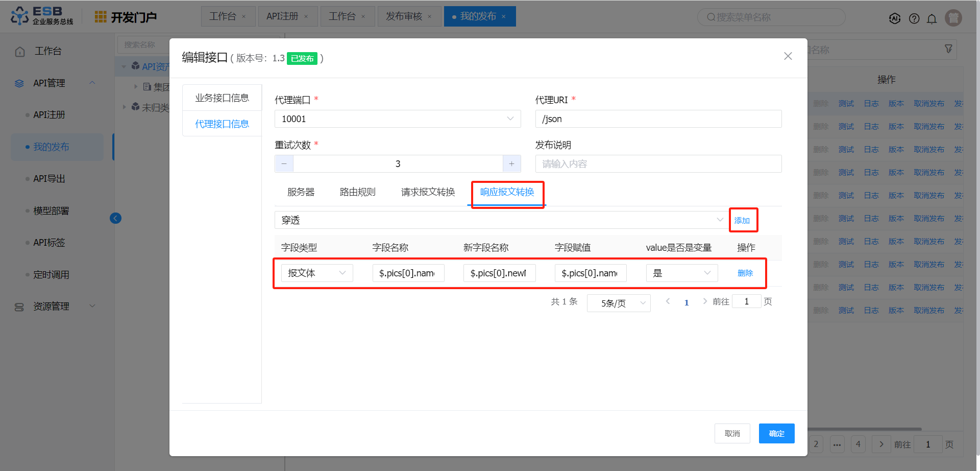Delete the row using 删除 link
Viewport: 980px width, 471px height.
coord(745,273)
